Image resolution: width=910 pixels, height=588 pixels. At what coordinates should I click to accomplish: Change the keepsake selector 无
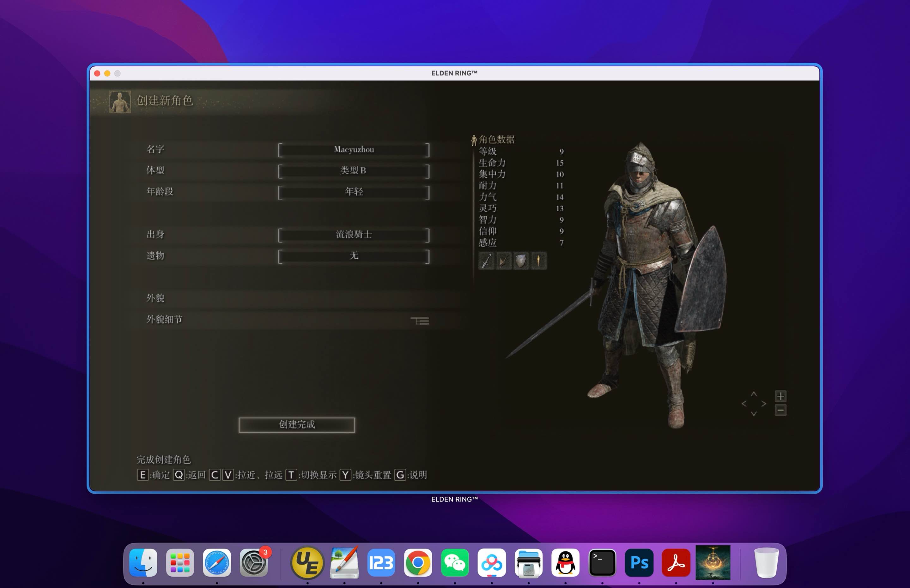pyautogui.click(x=354, y=256)
